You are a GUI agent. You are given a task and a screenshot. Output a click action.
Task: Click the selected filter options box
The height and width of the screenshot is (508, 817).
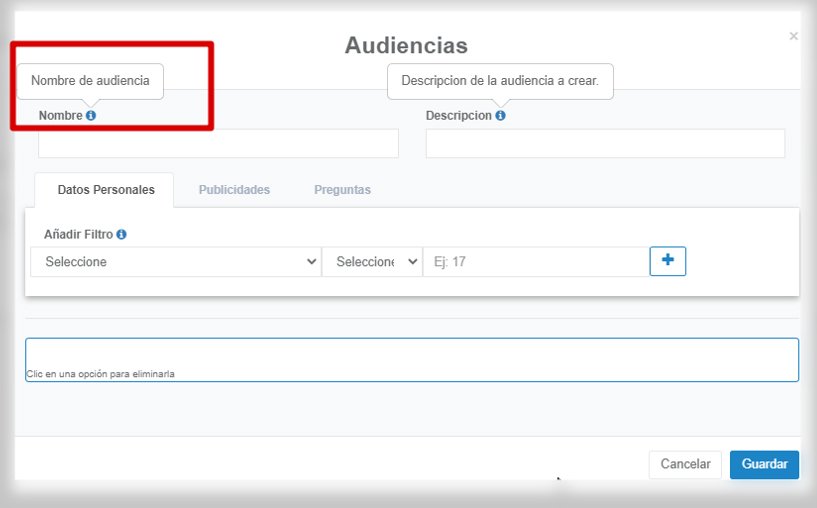coord(412,360)
